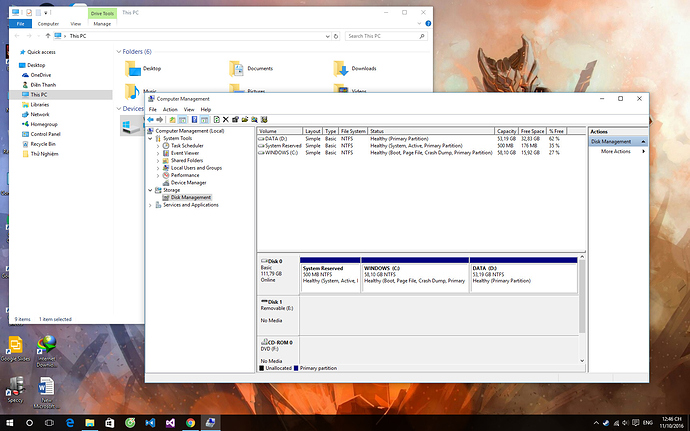Expand the Task Scheduler node arrow
Screen dimensions: 690x431
158,146
